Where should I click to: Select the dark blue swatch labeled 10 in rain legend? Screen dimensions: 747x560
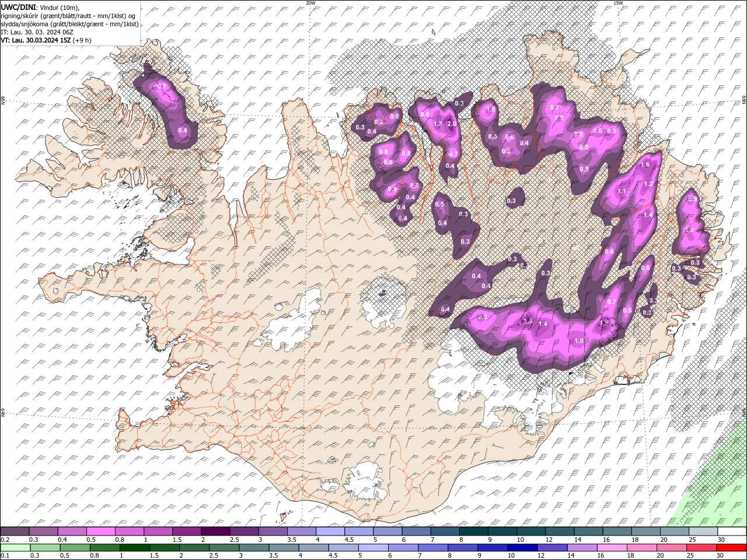[522, 547]
